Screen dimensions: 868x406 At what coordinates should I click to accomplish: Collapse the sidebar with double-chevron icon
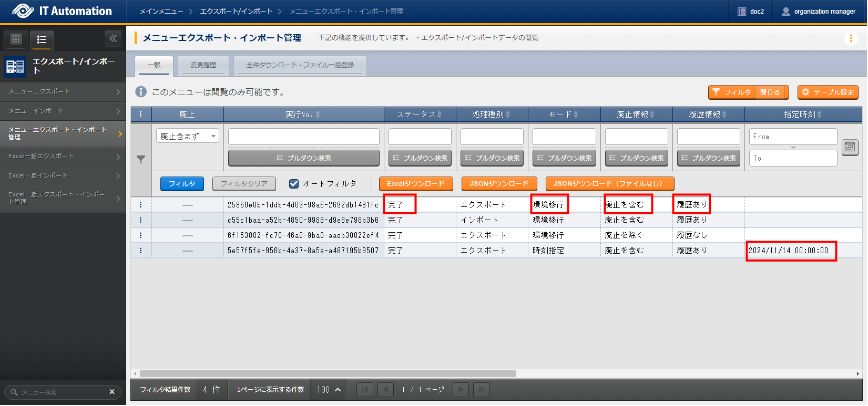tap(113, 38)
